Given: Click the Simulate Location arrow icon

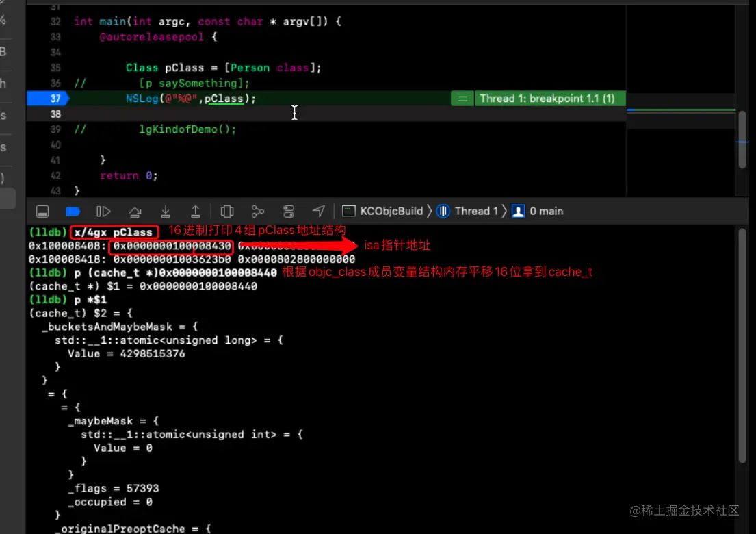Looking at the screenshot, I should point(319,211).
